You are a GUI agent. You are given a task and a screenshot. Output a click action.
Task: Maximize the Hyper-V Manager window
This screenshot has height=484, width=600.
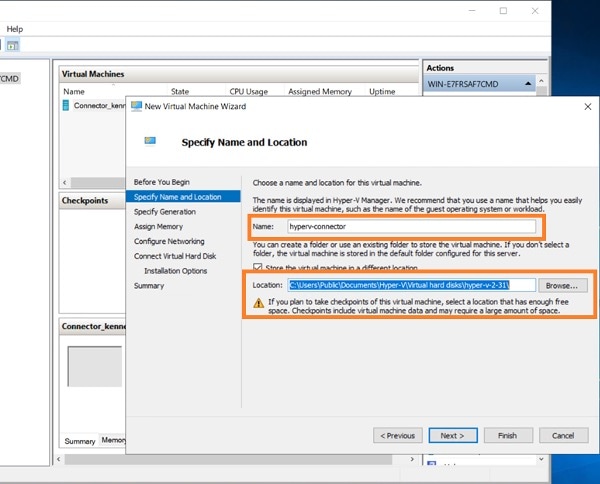[x=503, y=11]
